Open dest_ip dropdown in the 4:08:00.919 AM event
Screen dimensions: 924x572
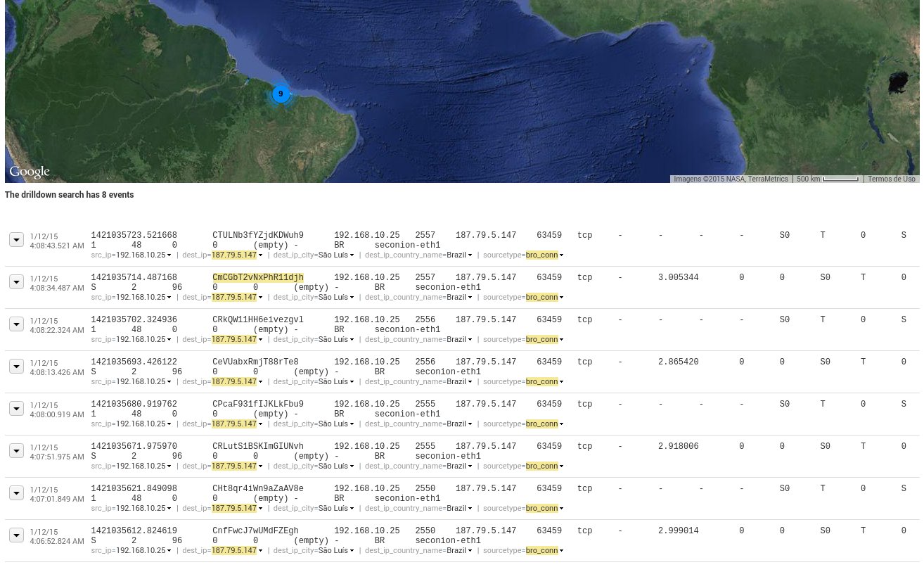(x=260, y=424)
